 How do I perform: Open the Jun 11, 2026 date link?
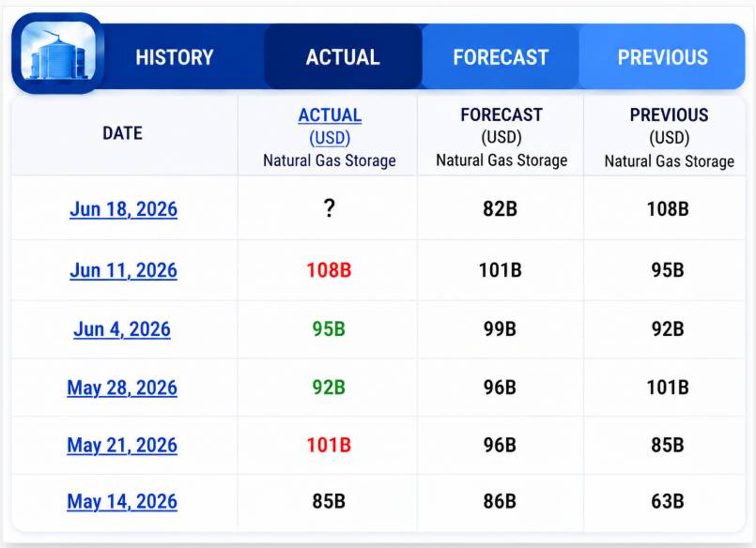tap(123, 270)
